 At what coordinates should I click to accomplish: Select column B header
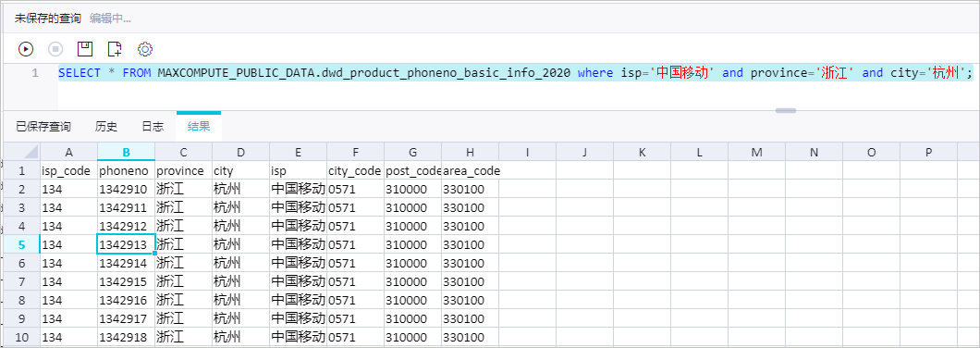point(127,152)
